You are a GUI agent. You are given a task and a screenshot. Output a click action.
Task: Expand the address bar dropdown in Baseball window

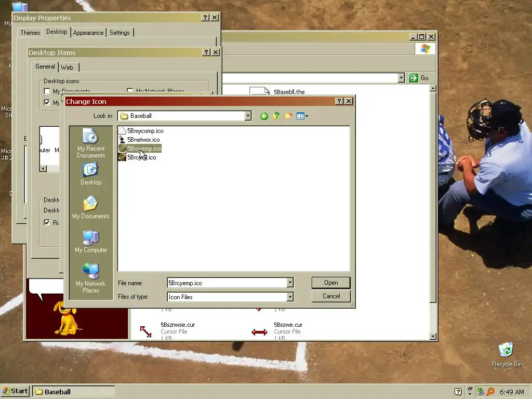tap(401, 78)
